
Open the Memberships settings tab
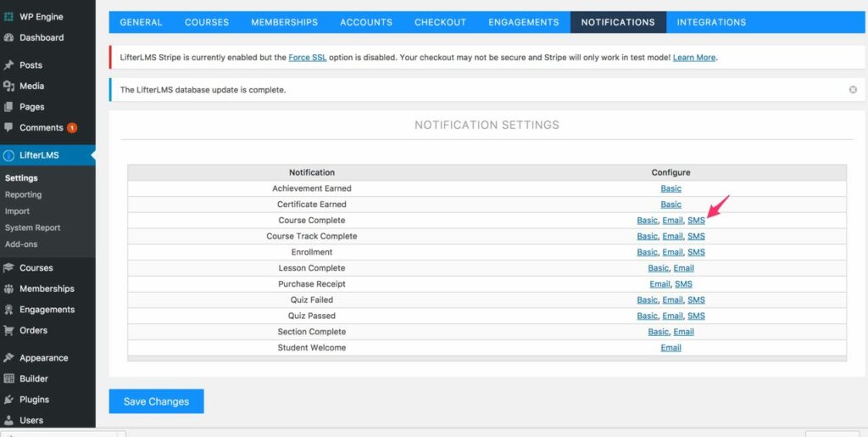pyautogui.click(x=285, y=22)
